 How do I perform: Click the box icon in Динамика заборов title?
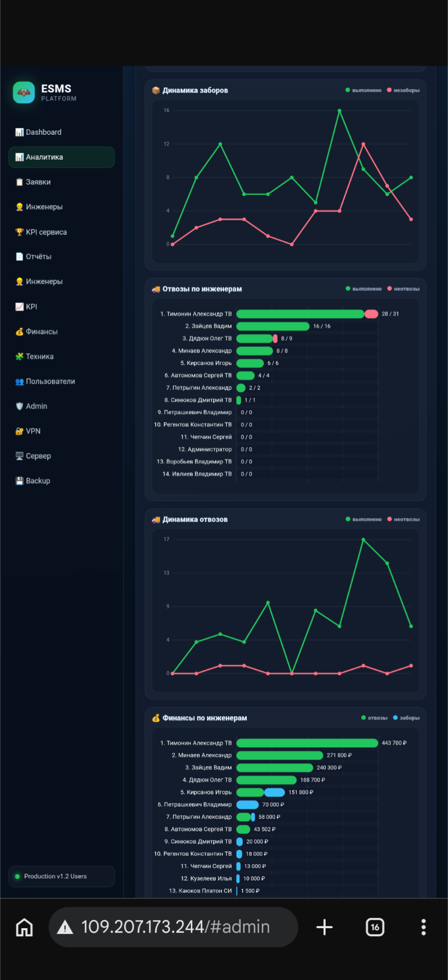pos(156,90)
